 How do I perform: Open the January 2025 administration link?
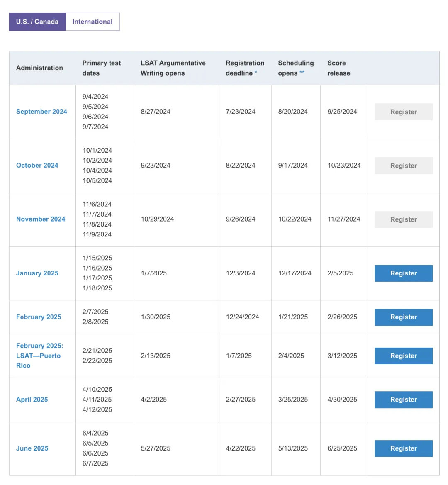[37, 273]
